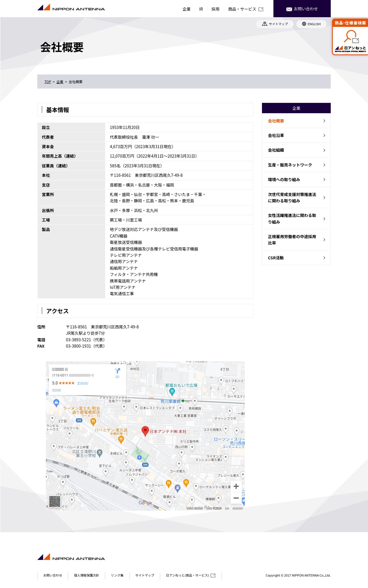Viewport: 368px width, 588px height.
Task: Open 女性活躍推進法に関わる取り組み item
Action: click(296, 219)
